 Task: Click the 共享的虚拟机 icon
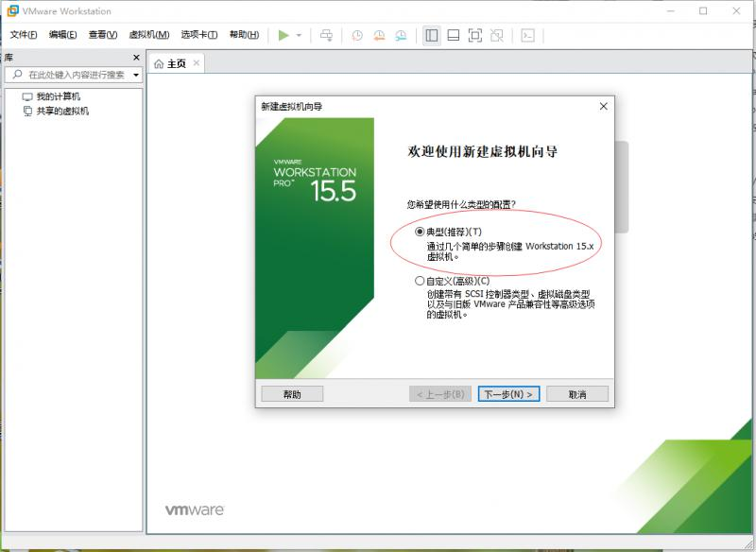[27, 112]
